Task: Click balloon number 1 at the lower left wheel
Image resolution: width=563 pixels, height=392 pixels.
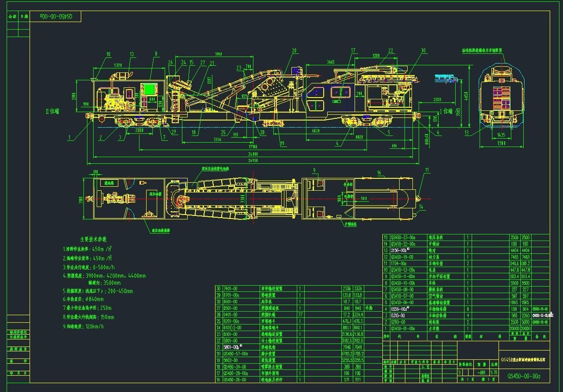Action: (69, 138)
